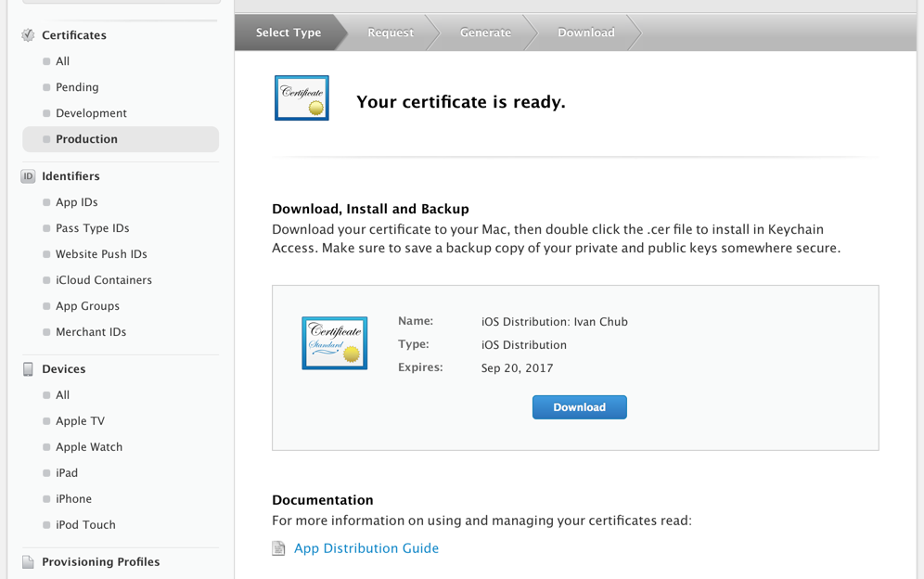The image size is (924, 579).
Task: Select Pending under Certificates
Action: click(76, 86)
